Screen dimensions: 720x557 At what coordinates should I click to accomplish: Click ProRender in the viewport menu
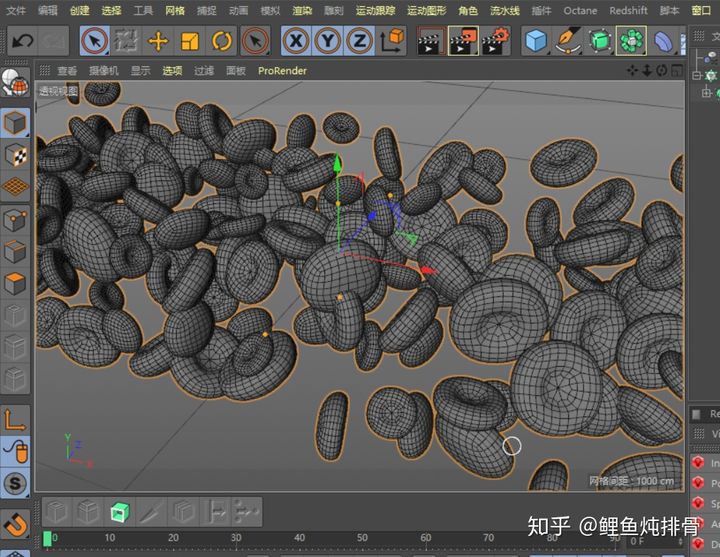point(282,71)
